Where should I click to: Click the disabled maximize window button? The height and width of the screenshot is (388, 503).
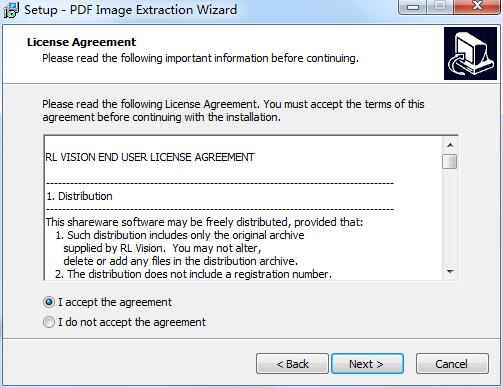pyautogui.click(x=440, y=7)
